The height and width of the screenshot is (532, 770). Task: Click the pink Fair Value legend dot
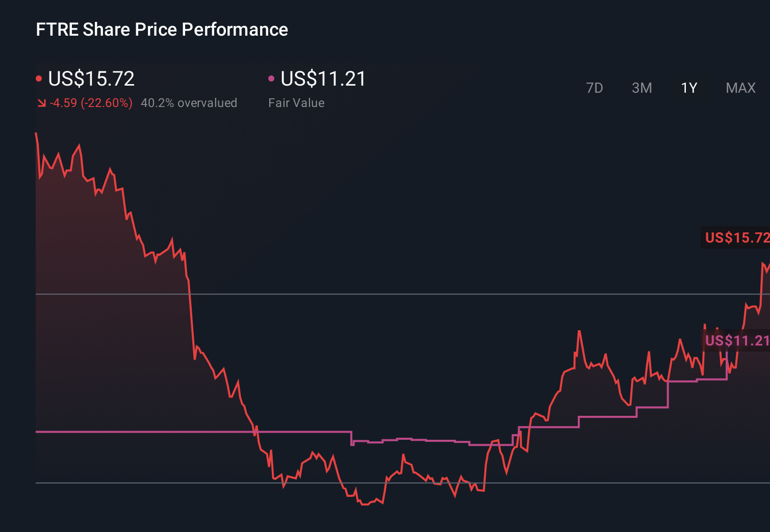271,77
